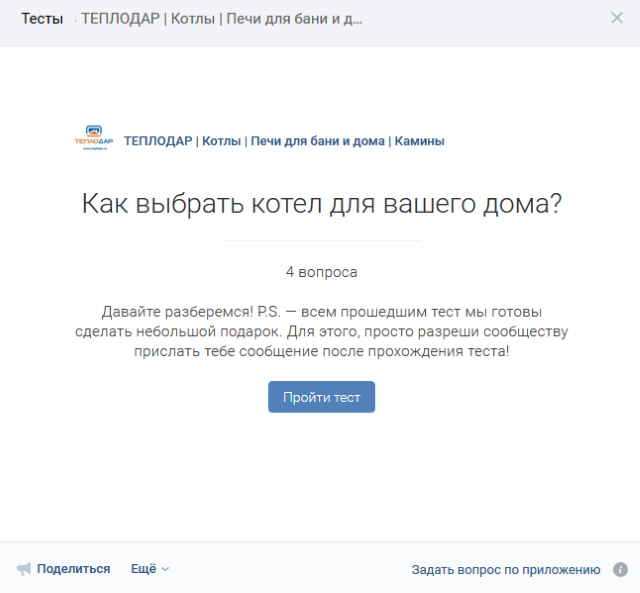Click the 'Пройти тест' button
640x593 pixels.
[x=321, y=397]
